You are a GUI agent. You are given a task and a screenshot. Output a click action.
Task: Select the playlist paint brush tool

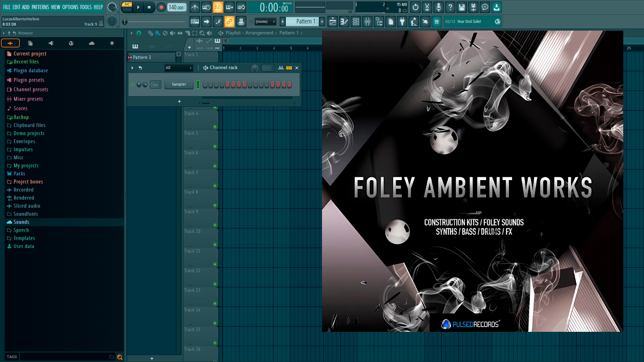pyautogui.click(x=157, y=33)
